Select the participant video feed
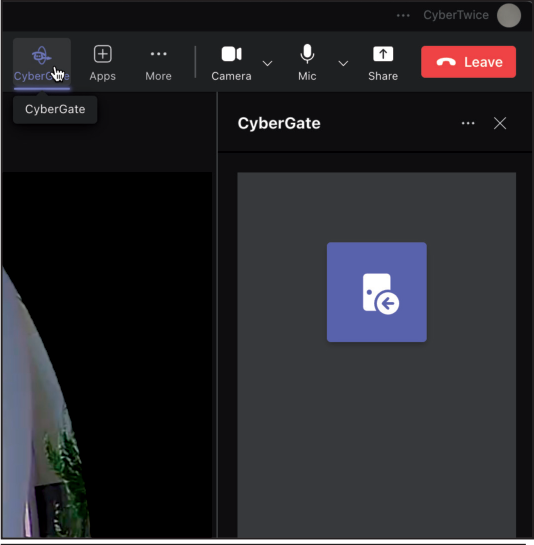This screenshot has width=534, height=545. (x=107, y=355)
